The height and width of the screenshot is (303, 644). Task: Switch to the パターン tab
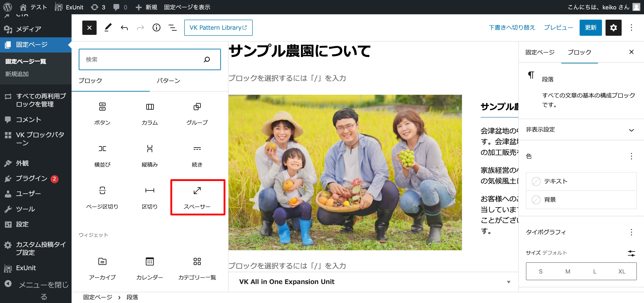(x=168, y=81)
